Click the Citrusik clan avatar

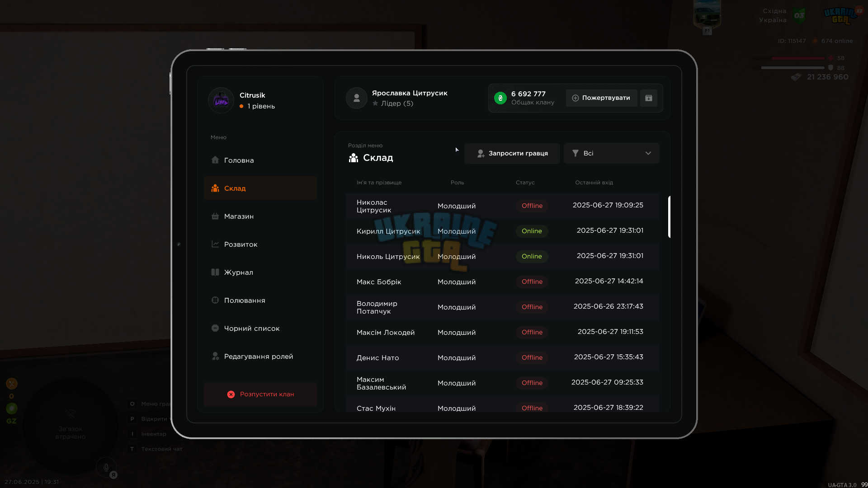(x=221, y=100)
